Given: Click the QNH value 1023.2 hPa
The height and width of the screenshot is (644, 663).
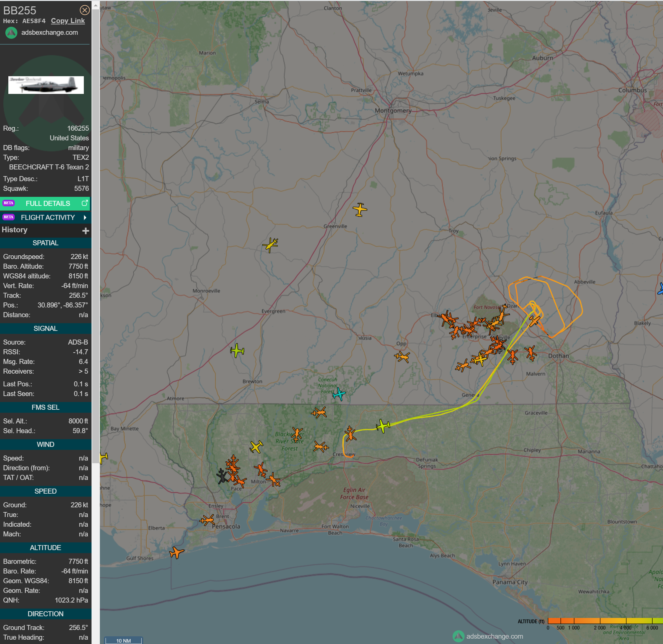Looking at the screenshot, I should 71,600.
